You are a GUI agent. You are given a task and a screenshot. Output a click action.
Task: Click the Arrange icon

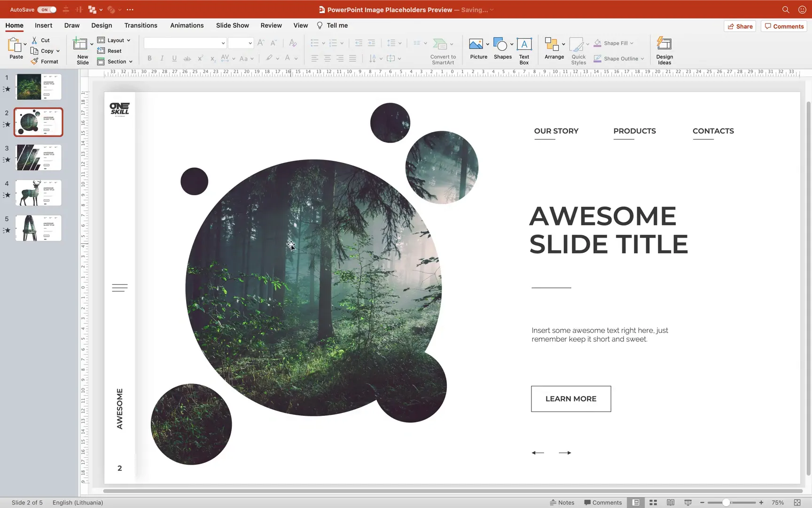click(x=552, y=44)
